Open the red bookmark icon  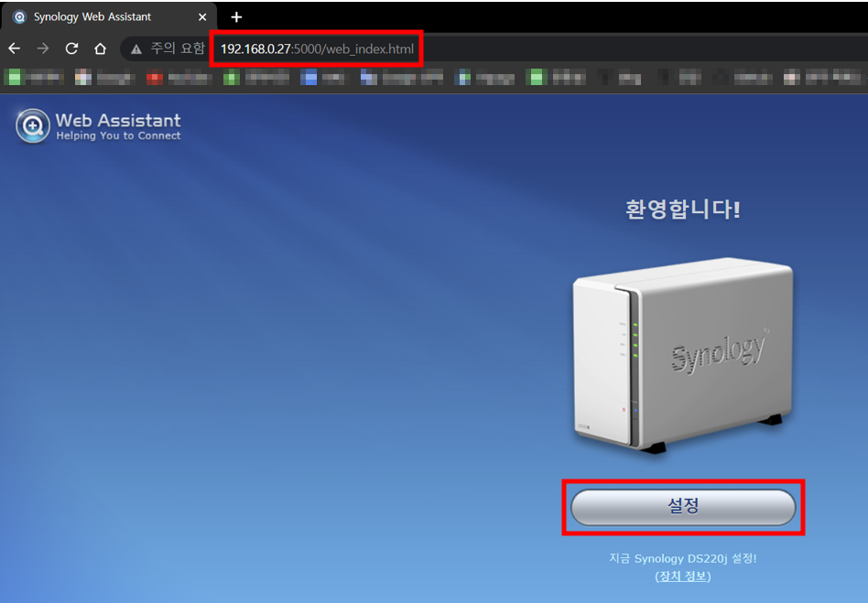coord(155,78)
